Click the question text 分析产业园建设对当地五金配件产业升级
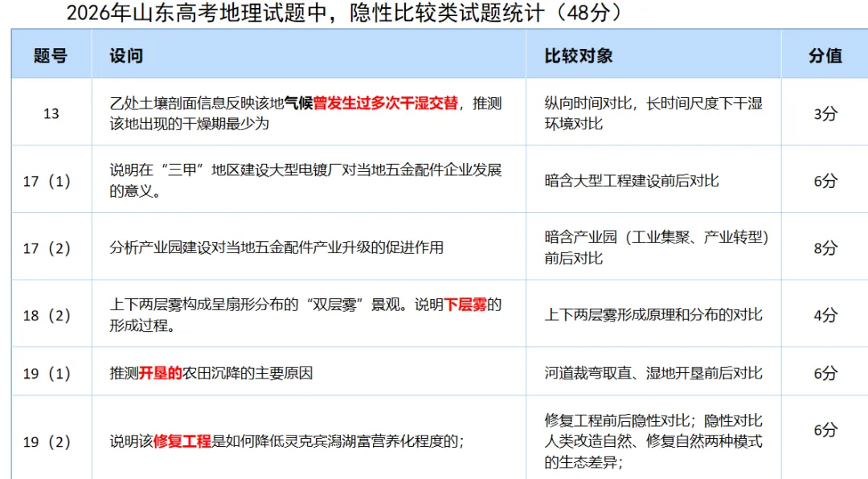 (276, 247)
